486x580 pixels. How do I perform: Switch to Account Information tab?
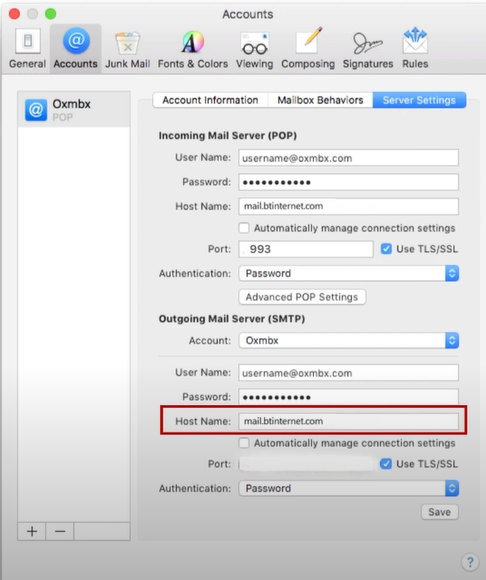tap(210, 100)
